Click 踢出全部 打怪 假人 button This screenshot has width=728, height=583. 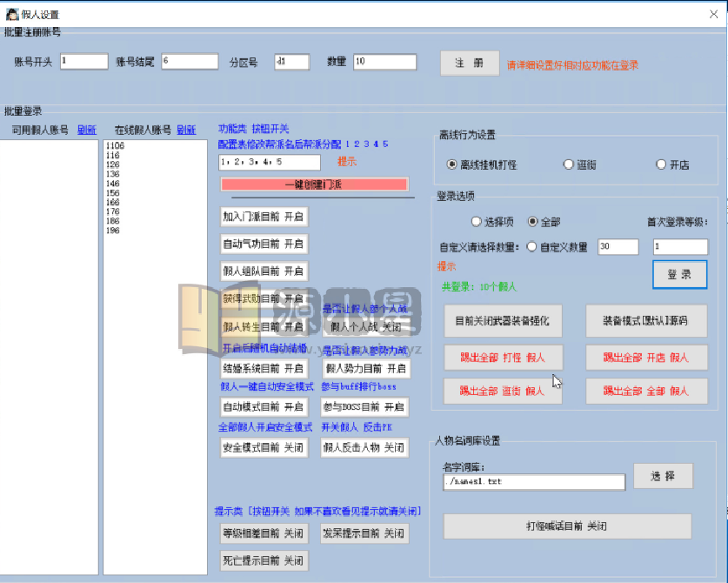(502, 358)
